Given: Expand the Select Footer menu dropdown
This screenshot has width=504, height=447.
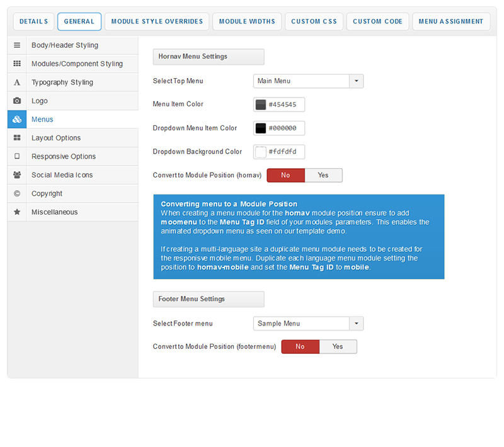Looking at the screenshot, I should pyautogui.click(x=308, y=324).
